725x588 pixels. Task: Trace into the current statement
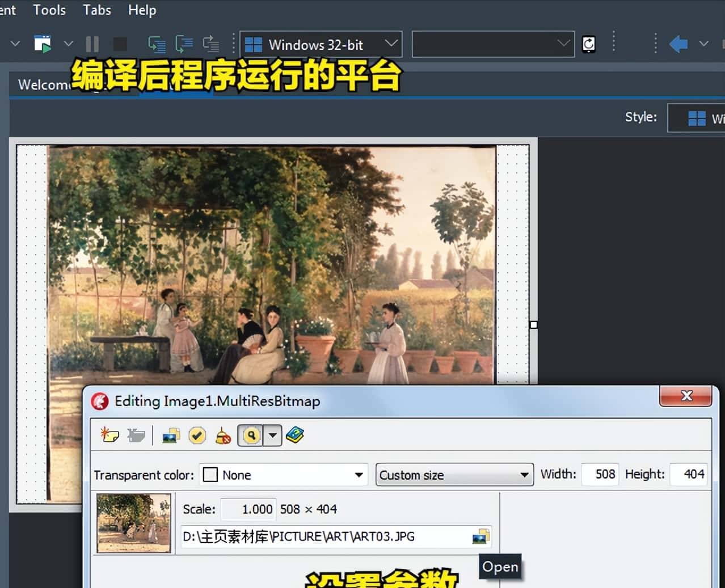coord(184,43)
